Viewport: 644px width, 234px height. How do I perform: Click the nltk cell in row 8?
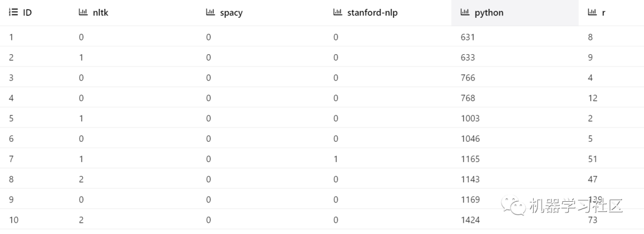point(81,179)
